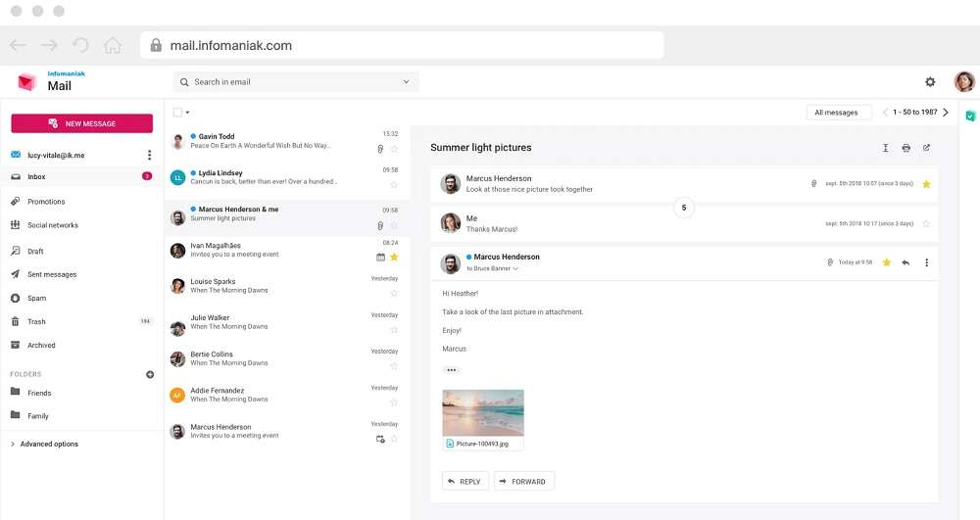Click the reply arrow icon in message header
980x520 pixels.
[x=906, y=262]
